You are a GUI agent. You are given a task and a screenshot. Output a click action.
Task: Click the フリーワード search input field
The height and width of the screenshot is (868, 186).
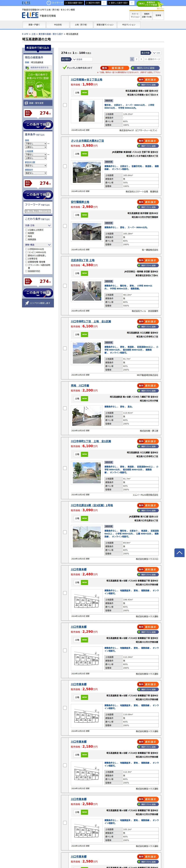(x=38, y=211)
